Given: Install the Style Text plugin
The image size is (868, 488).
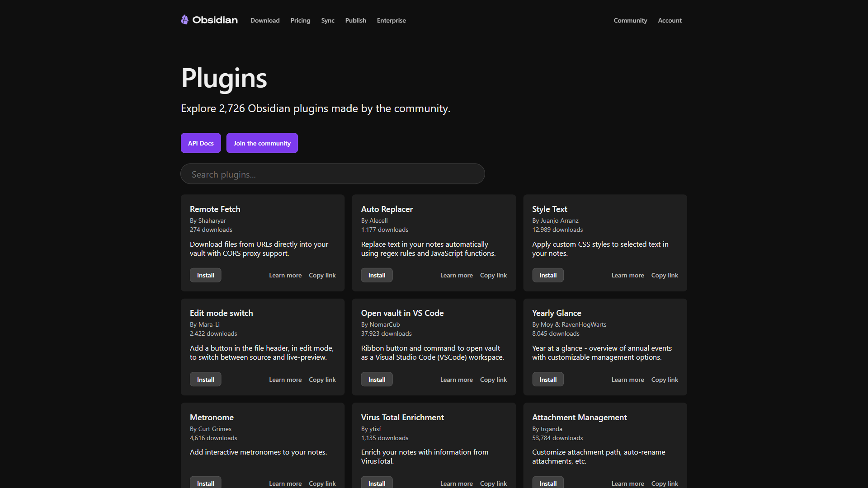Looking at the screenshot, I should 548,275.
